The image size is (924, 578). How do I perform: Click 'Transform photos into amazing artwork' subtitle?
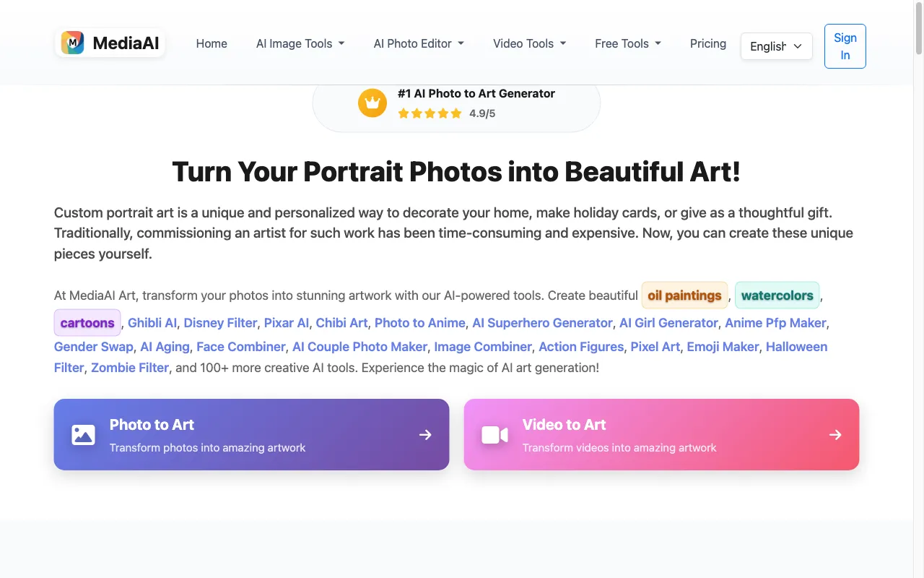[x=208, y=448]
